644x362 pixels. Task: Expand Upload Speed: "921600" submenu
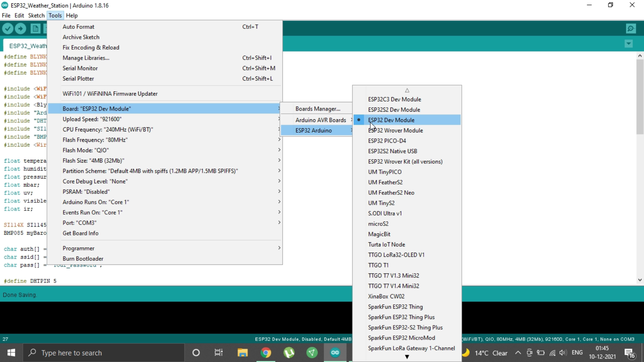[165, 119]
